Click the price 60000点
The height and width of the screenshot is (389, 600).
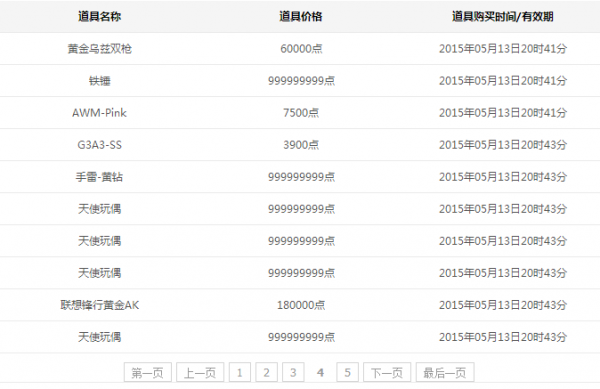301,49
